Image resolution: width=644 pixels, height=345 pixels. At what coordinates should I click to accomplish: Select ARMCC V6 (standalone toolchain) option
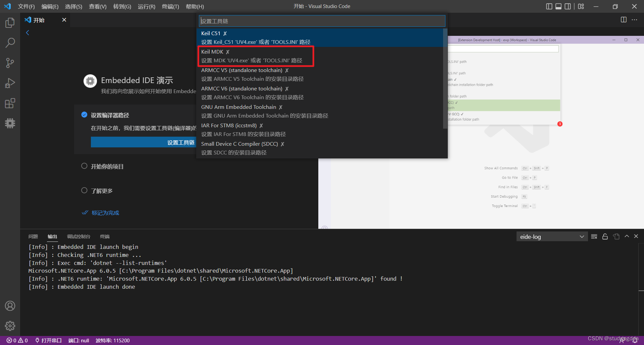click(x=320, y=93)
